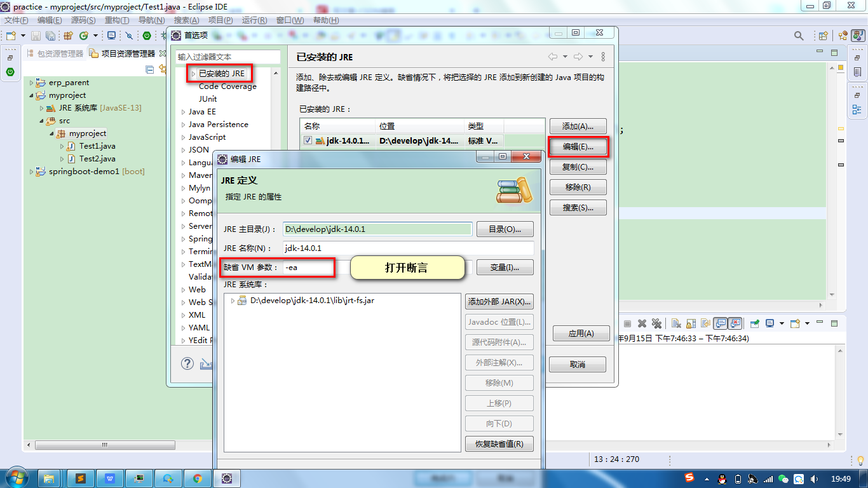Click the Display Selected Console icon
The width and height of the screenshot is (868, 488).
point(770,323)
